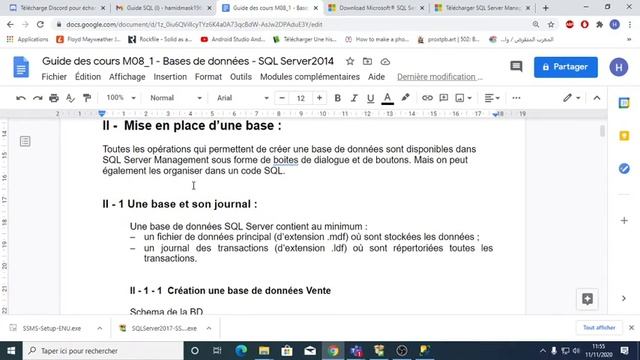
Task: Open Chrome extensions puzzle icon
Action: pyautogui.click(x=600, y=24)
